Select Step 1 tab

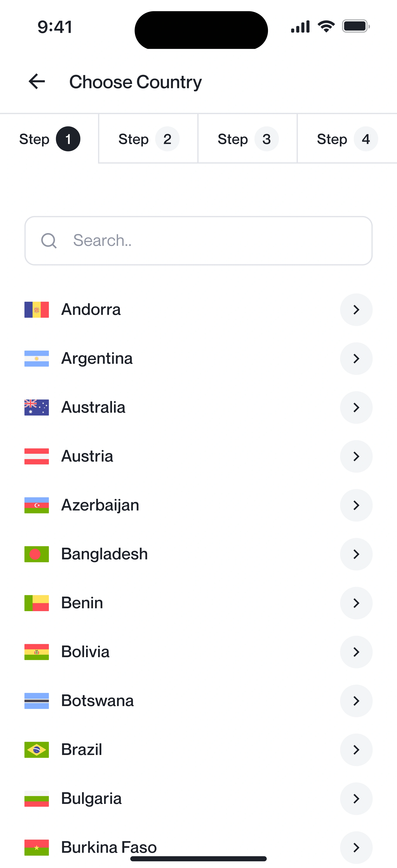coord(49,139)
